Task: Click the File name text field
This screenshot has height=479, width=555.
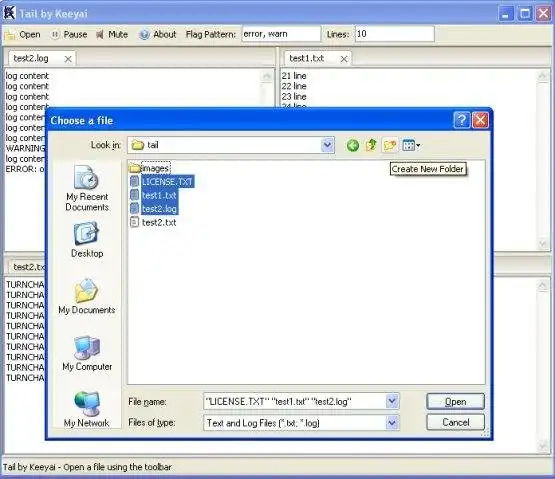Action: tap(294, 401)
